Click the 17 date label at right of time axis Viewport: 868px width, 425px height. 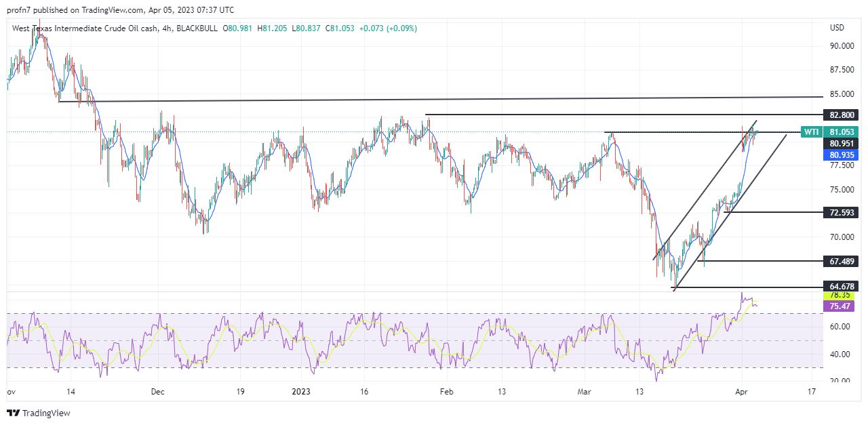click(812, 392)
